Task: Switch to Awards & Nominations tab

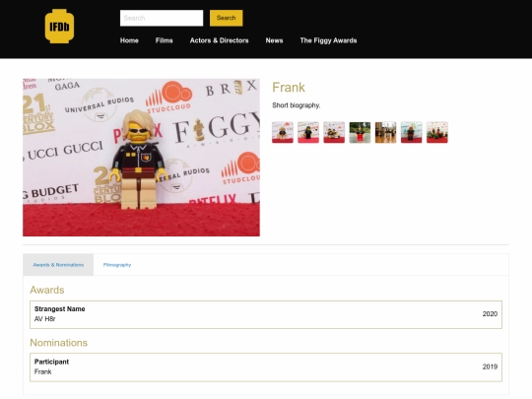Action: (x=58, y=265)
